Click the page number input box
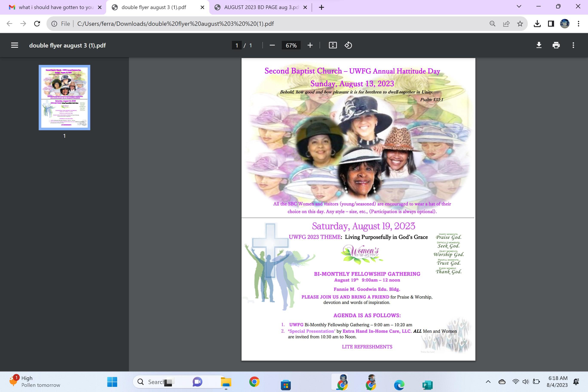Screen dimensions: 588x392 236,45
